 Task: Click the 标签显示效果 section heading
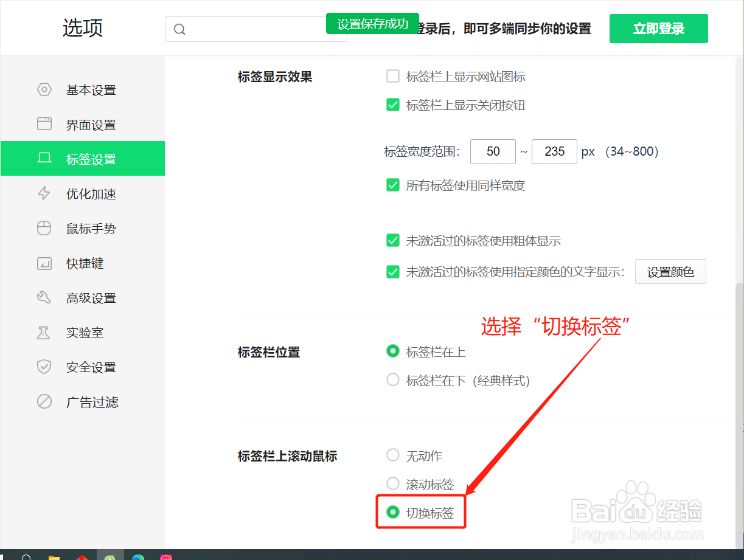tap(275, 77)
